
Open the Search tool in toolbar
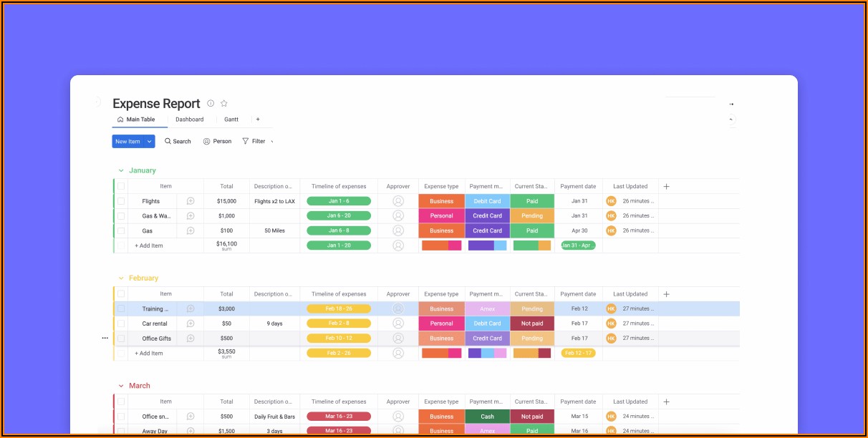[178, 142]
